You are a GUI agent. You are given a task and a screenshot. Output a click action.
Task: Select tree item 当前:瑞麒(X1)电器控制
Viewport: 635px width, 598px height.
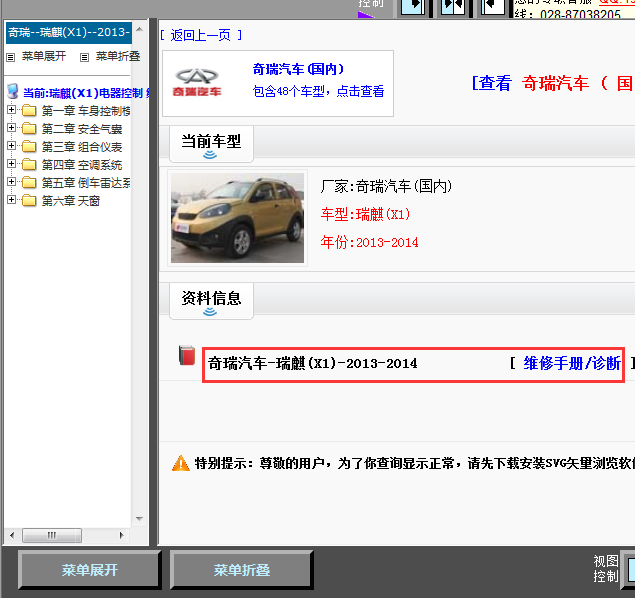tap(86, 93)
